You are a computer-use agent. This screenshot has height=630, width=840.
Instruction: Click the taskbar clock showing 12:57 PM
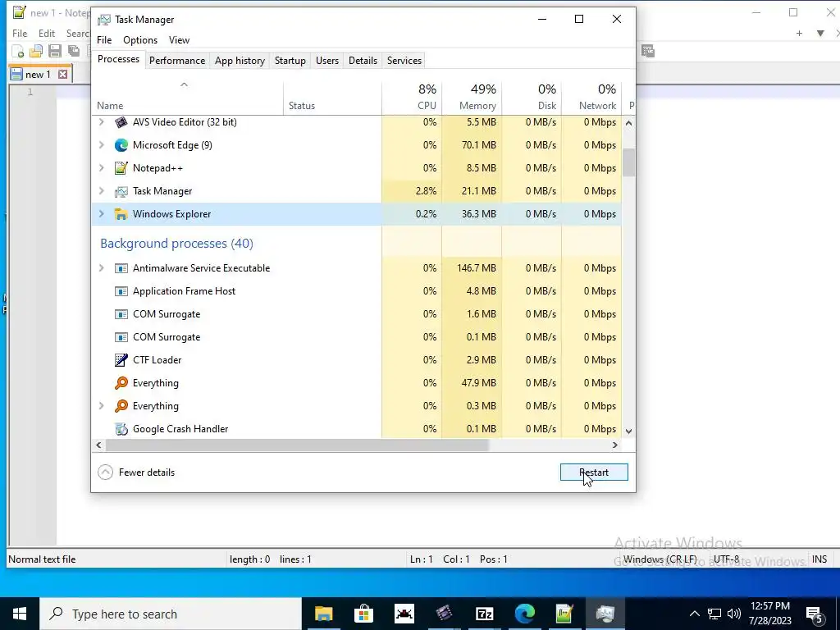click(x=769, y=614)
